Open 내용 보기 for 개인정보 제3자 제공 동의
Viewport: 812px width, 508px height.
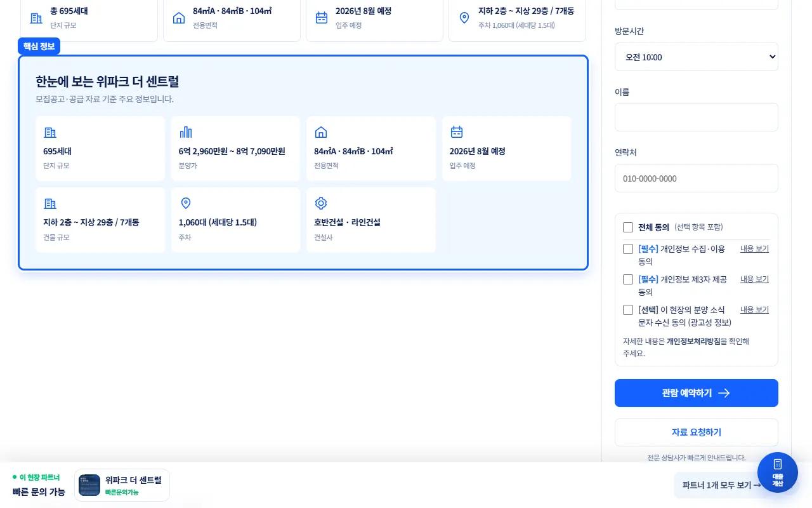click(754, 279)
